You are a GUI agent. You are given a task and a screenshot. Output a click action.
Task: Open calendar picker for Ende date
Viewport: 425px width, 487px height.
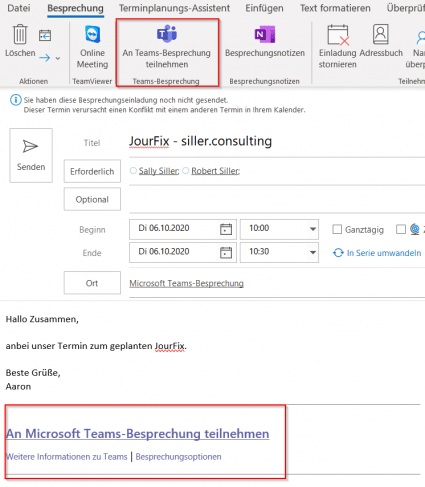226,253
